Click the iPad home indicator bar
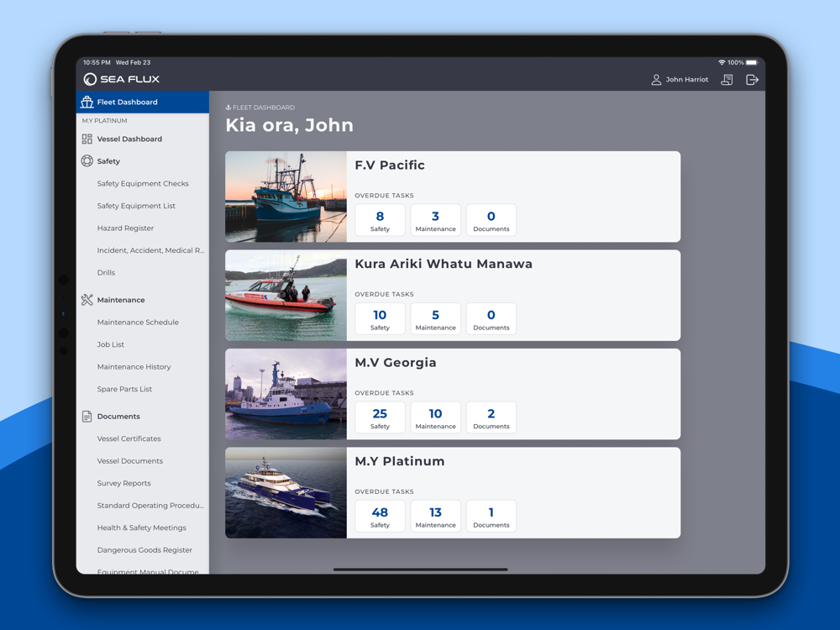Viewport: 840px width, 630px height. tap(421, 570)
